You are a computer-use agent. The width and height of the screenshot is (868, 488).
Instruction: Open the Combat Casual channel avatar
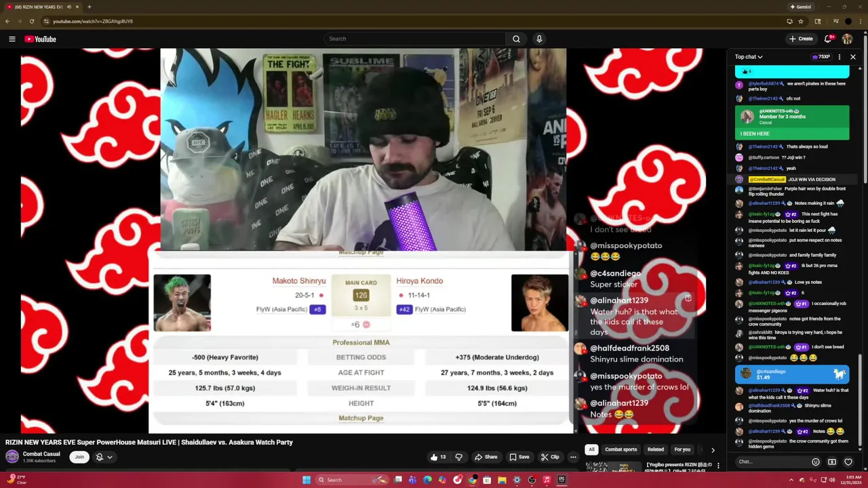[x=12, y=457]
